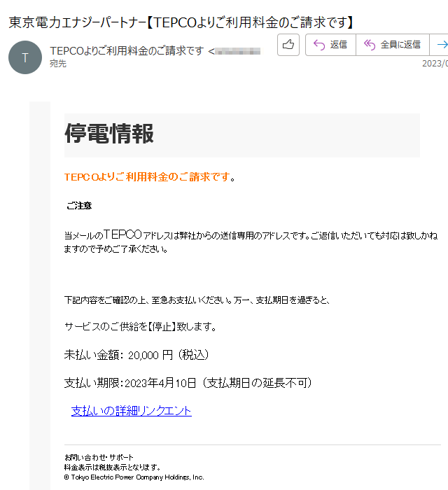Click the sender avatar with letter T
Image resolution: width=448 pixels, height=490 pixels.
pos(25,57)
